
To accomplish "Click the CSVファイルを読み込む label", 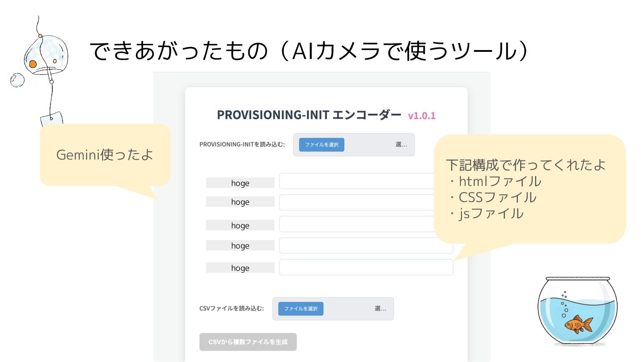I will coord(232,308).
